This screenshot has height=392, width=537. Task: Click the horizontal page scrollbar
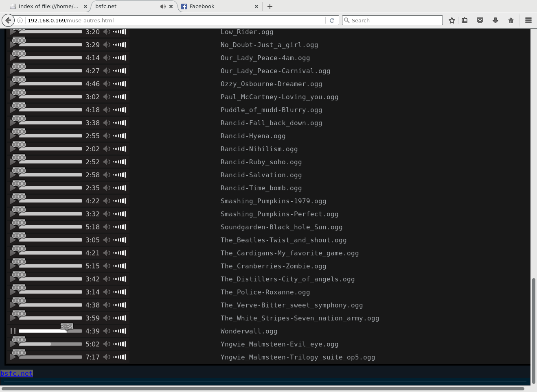point(262,389)
